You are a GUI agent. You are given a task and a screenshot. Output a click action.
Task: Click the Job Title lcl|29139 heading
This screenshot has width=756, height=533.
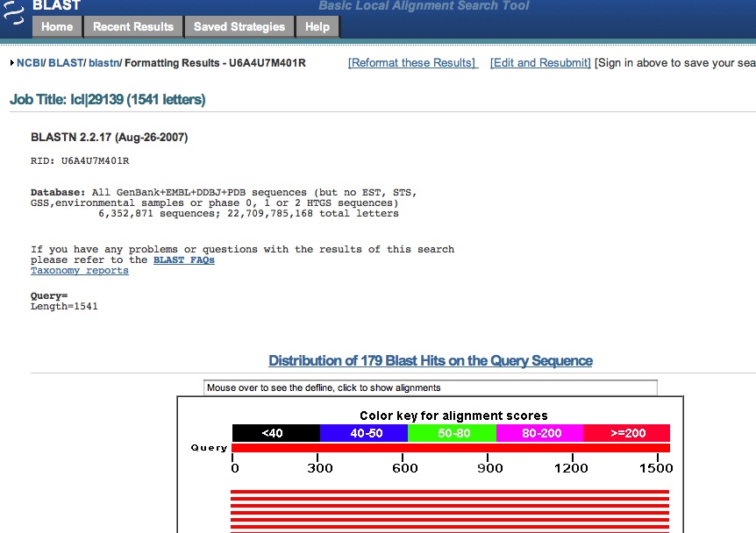(x=108, y=100)
